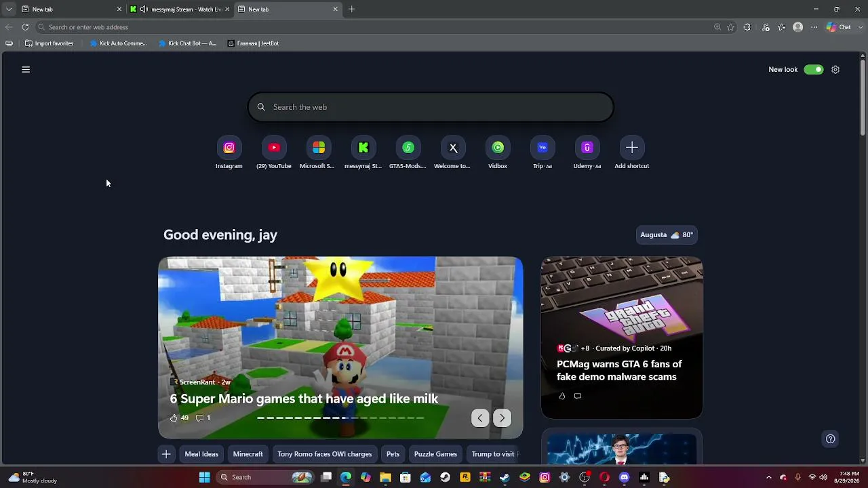Open Import favorites bookmark

click(x=49, y=43)
